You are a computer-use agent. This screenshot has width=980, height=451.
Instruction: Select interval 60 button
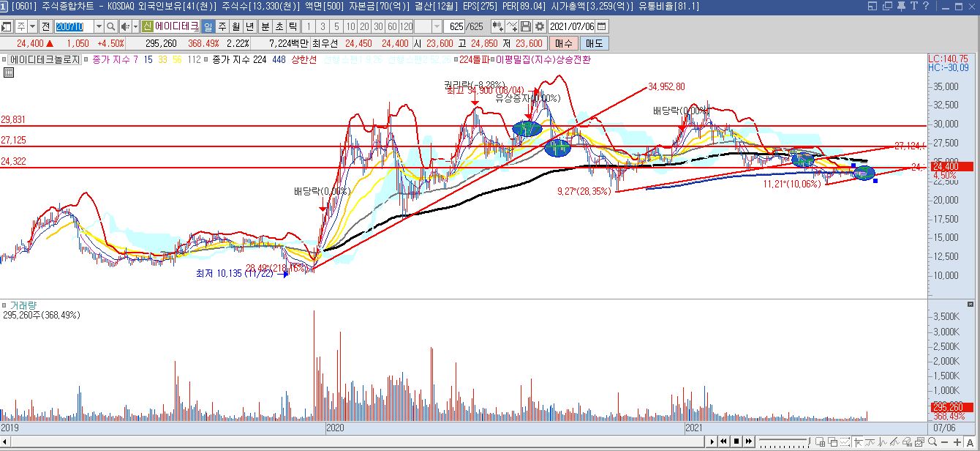tap(392, 26)
